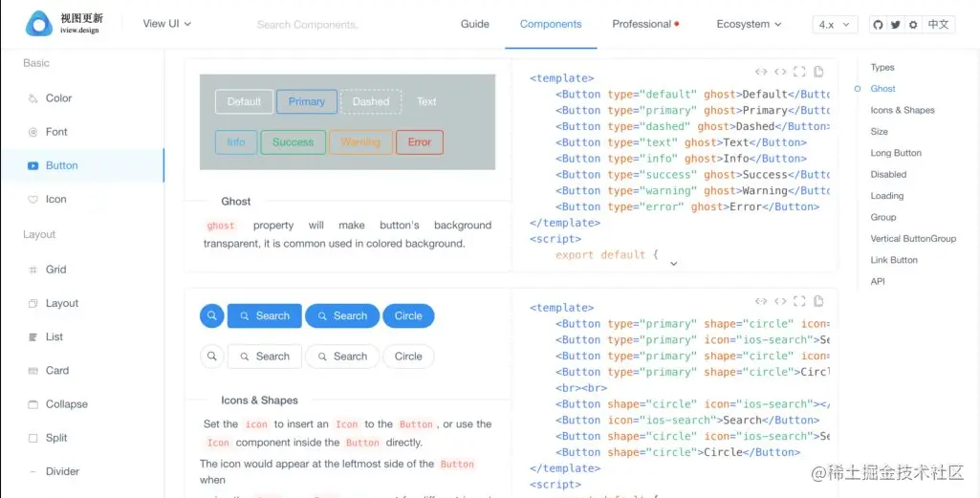
Task: Click the Grid sidebar icon
Action: point(33,270)
